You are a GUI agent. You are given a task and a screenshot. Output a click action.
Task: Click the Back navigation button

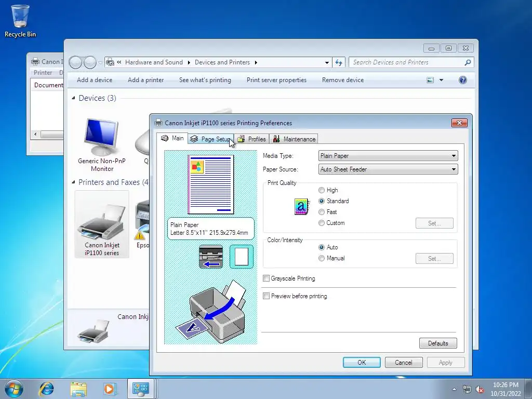(75, 62)
